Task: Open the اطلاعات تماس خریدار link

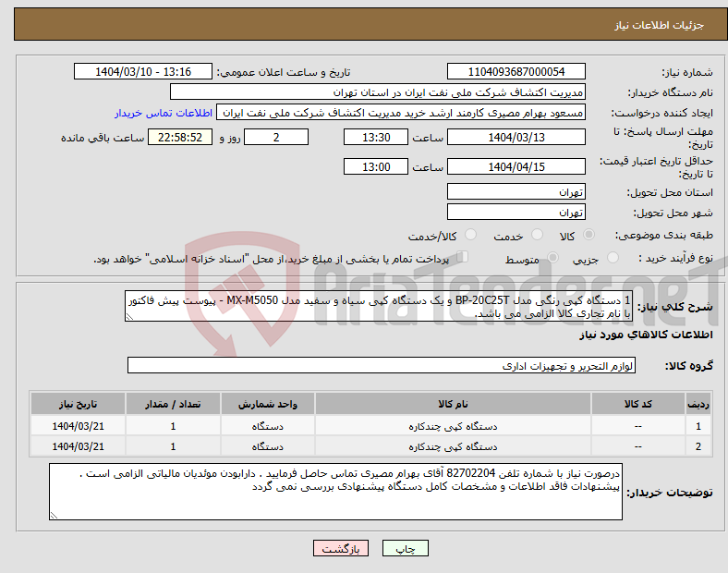Action: (164, 113)
